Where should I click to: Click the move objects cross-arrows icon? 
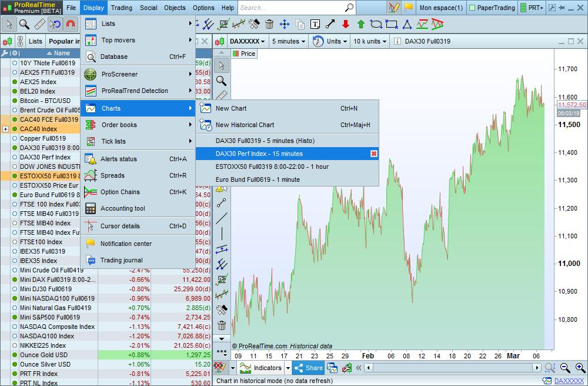(x=285, y=24)
